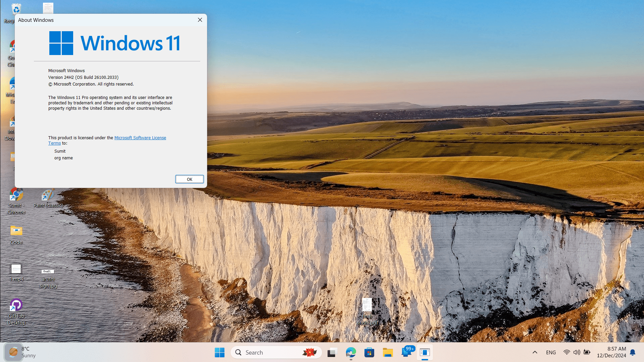Image resolution: width=644 pixels, height=362 pixels.
Task: Click OK in the About Windows dialog
Action: pos(189,179)
